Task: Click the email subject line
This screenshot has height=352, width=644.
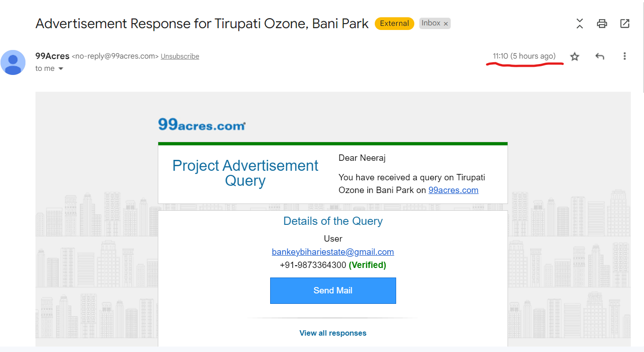Action: point(202,24)
